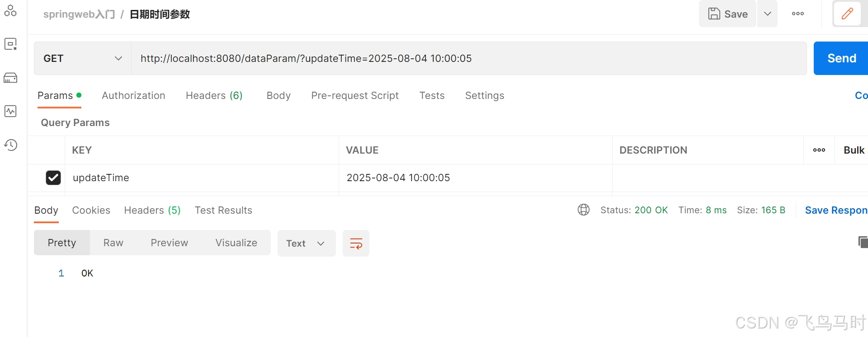The height and width of the screenshot is (337, 868).
Task: Click the globe network icon
Action: click(584, 210)
